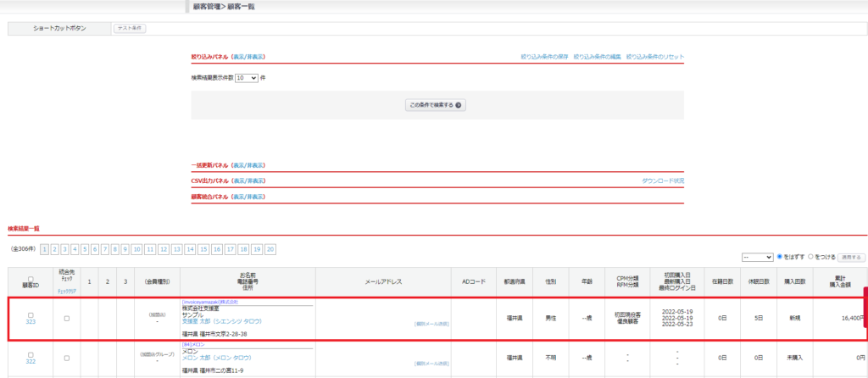
Task: Click the 男性 gender cell
Action: coord(550,318)
